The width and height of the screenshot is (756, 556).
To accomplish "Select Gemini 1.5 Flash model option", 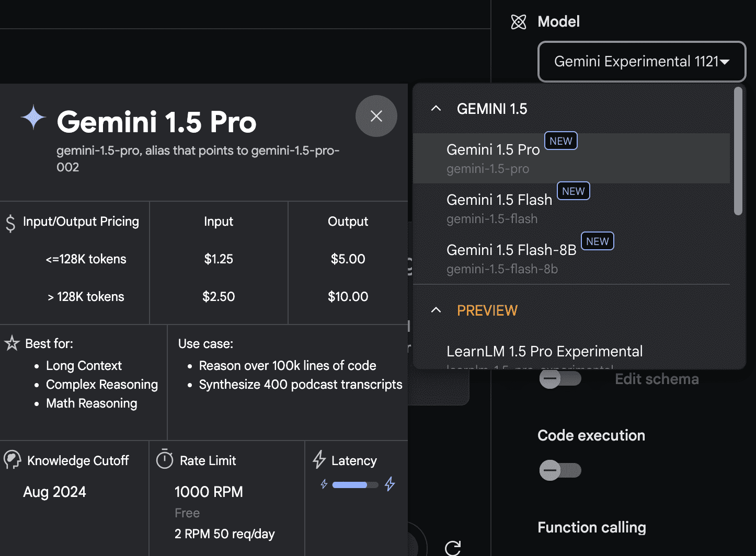I will [571, 209].
